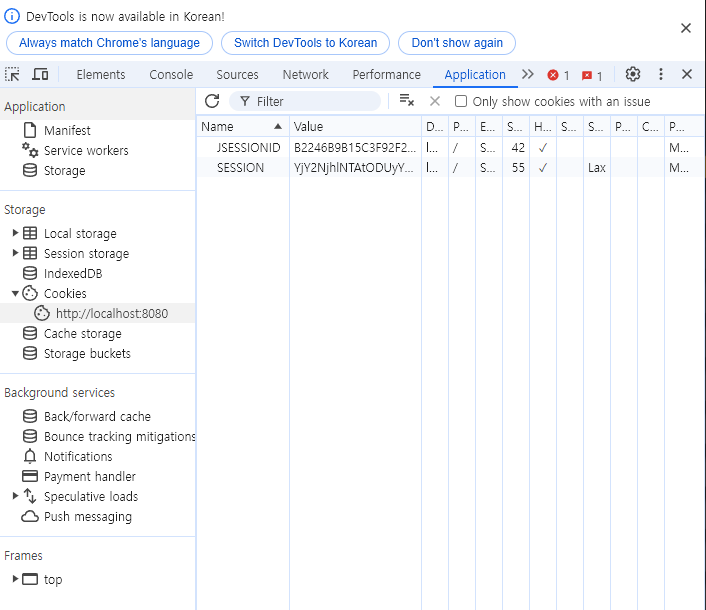This screenshot has width=706, height=610.
Task: Expand the top frame arrow
Action: tap(15, 578)
